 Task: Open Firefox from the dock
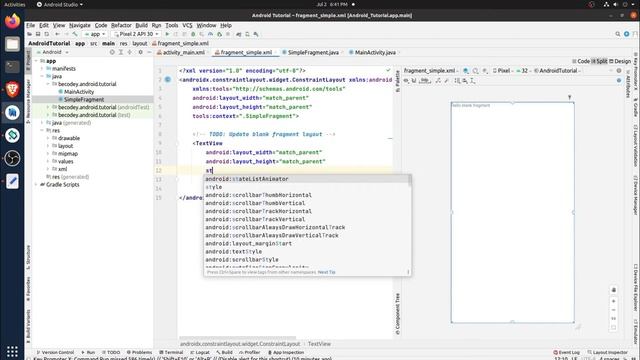[12, 21]
